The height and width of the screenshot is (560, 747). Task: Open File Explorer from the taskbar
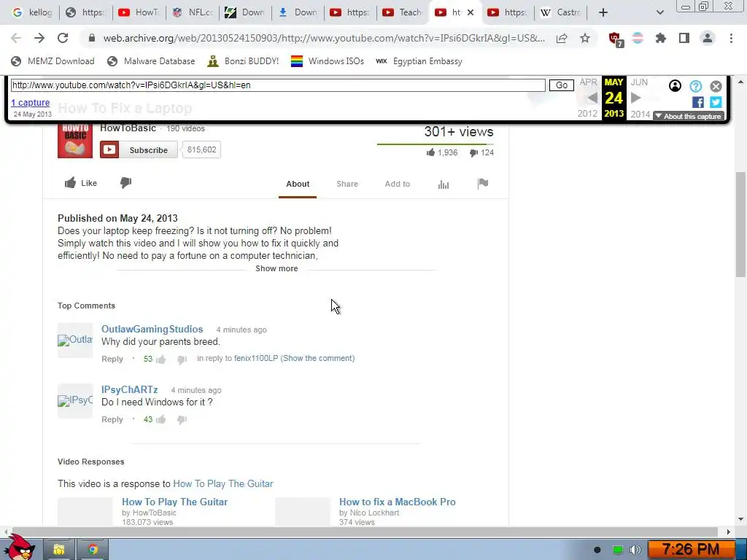coord(59,550)
